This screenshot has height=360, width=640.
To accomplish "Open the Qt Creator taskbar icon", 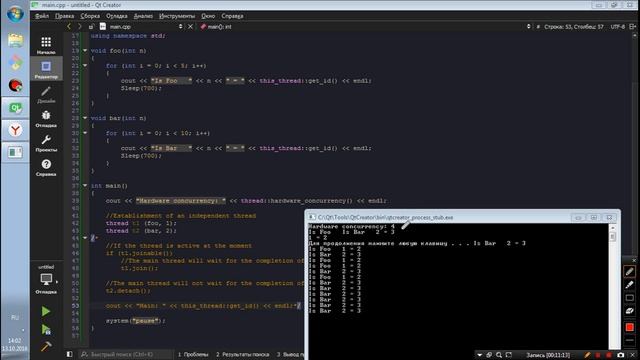I will 15,108.
